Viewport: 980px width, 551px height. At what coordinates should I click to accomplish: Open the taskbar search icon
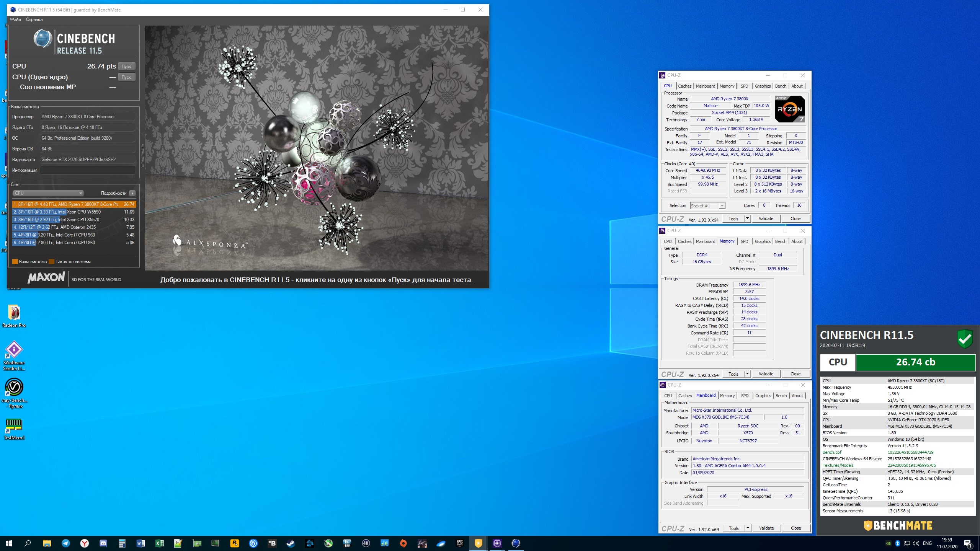[28, 543]
